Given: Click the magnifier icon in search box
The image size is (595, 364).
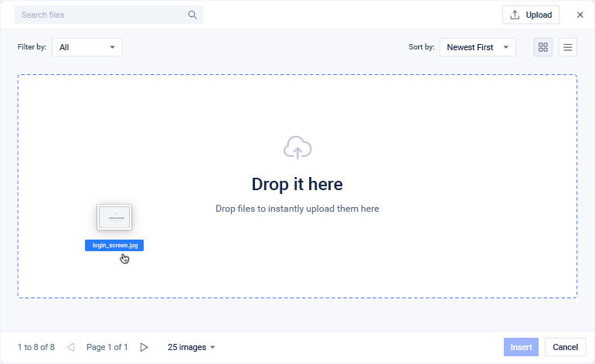Looking at the screenshot, I should pyautogui.click(x=192, y=15).
